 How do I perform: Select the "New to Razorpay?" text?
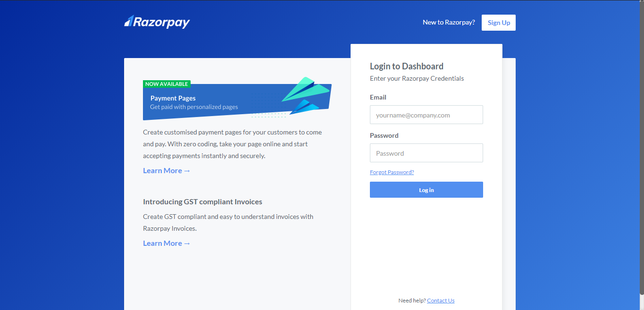coord(449,23)
